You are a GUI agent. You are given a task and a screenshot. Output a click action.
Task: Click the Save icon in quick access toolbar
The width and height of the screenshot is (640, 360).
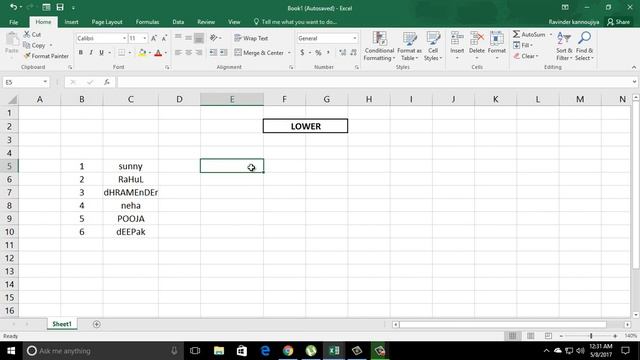coord(60,7)
